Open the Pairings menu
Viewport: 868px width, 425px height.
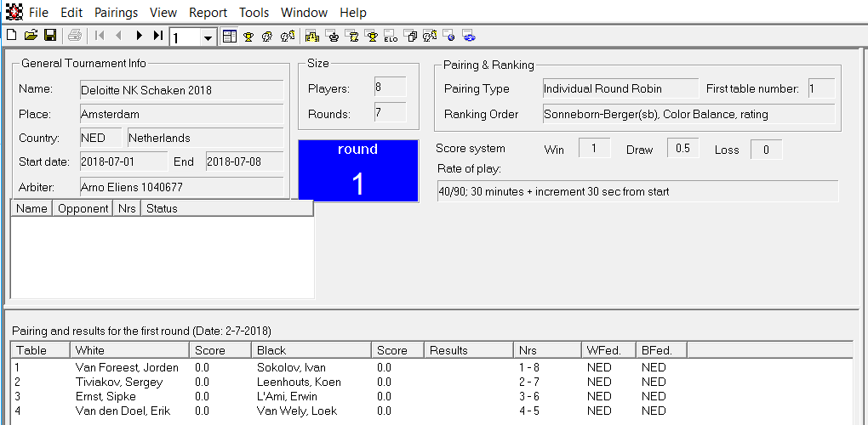pos(116,13)
